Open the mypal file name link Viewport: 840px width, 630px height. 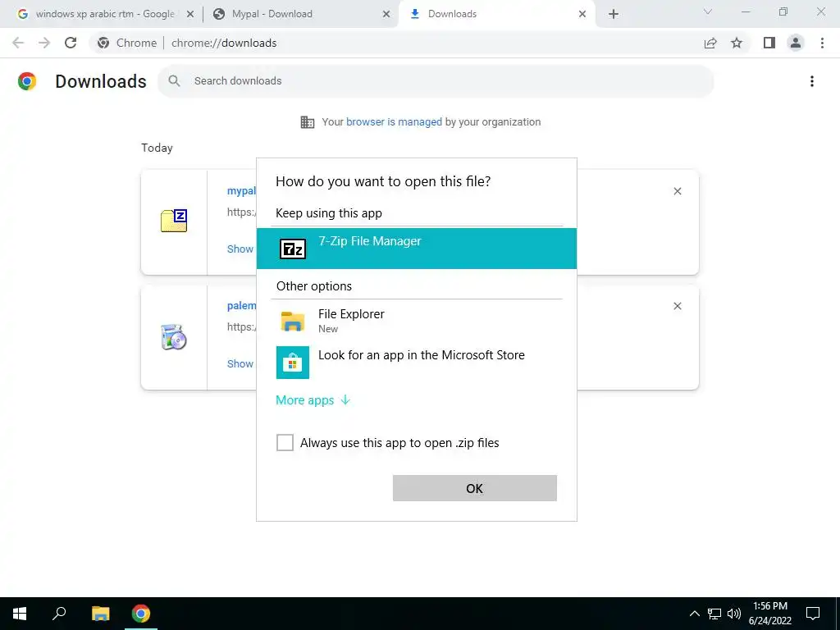[x=241, y=190]
